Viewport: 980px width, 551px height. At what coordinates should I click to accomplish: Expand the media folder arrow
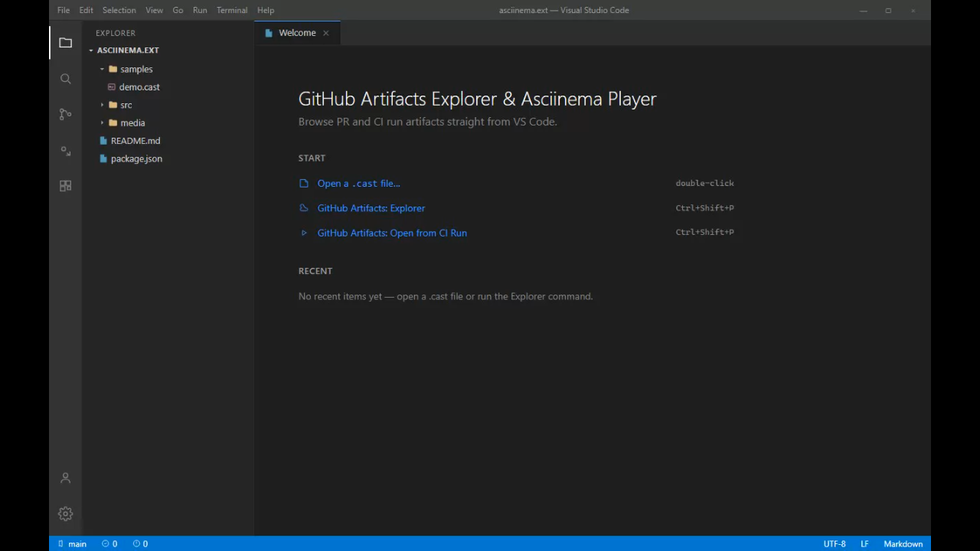[x=102, y=122]
